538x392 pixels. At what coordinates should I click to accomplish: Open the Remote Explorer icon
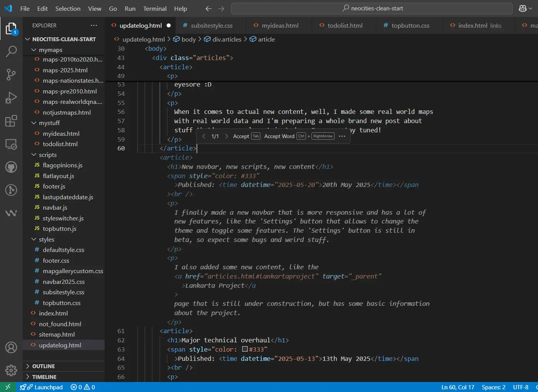click(11, 144)
